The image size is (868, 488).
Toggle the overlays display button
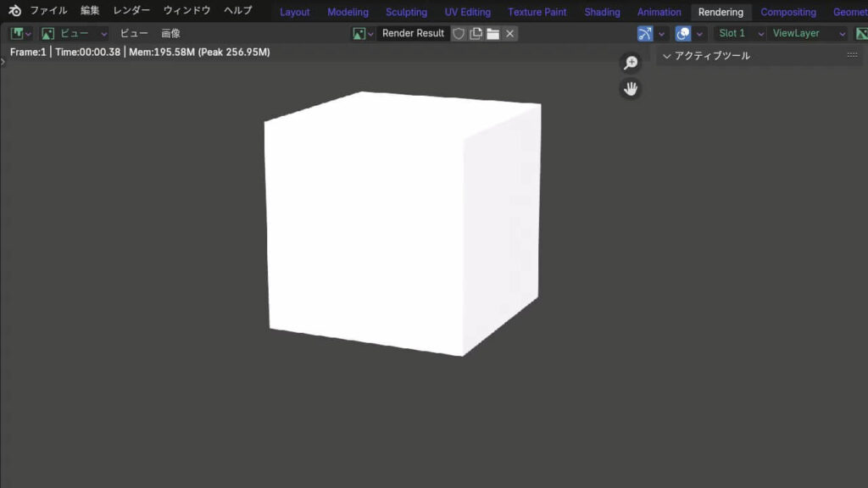click(683, 34)
